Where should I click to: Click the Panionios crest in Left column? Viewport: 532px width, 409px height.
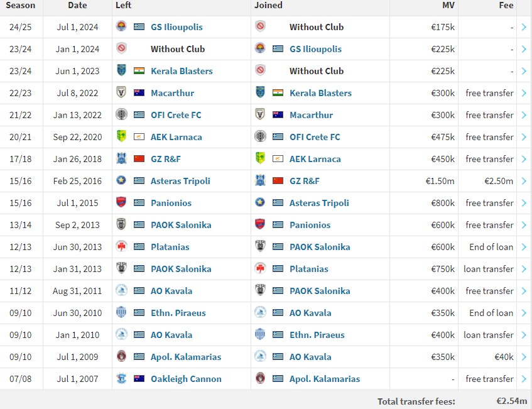pyautogui.click(x=121, y=202)
